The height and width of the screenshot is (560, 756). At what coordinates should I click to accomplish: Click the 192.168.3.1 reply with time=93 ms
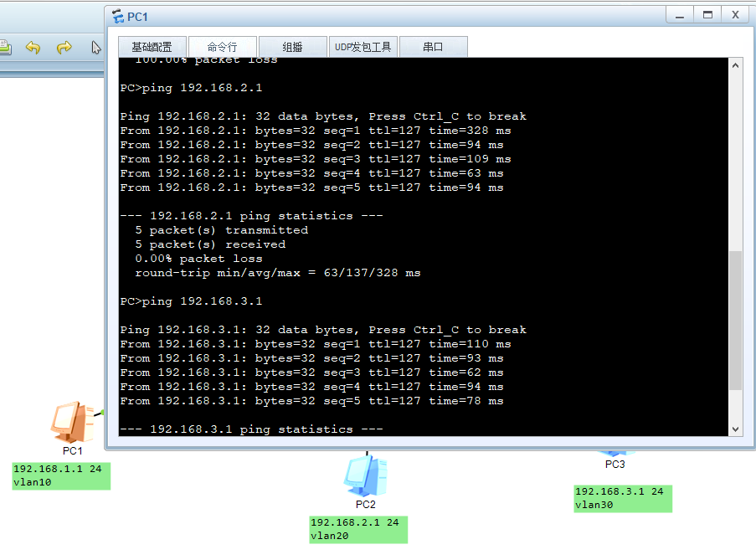coord(312,358)
